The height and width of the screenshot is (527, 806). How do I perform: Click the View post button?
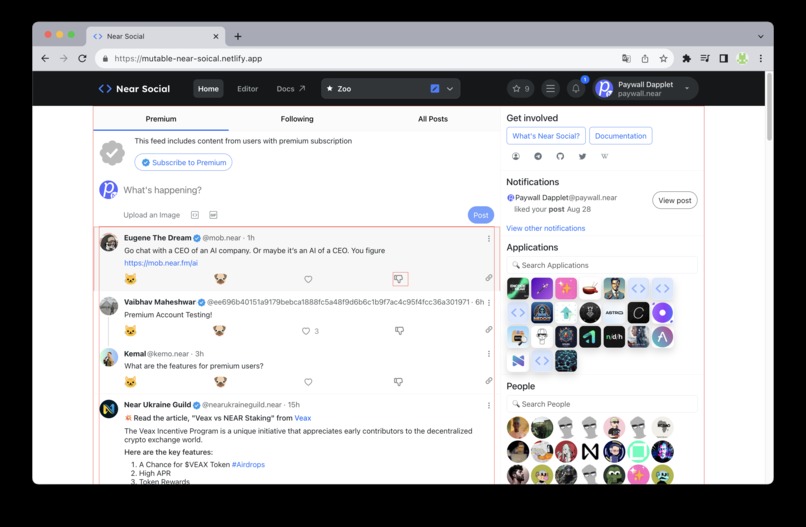click(674, 201)
